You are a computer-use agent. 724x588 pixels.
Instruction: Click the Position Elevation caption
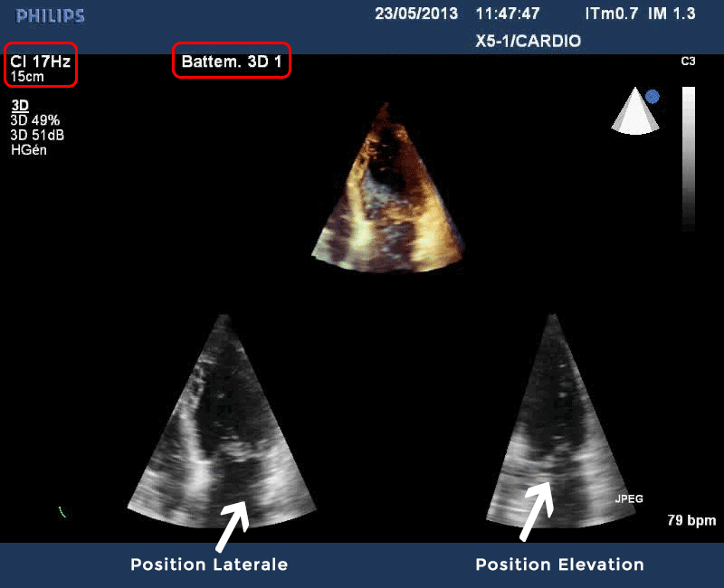[559, 564]
